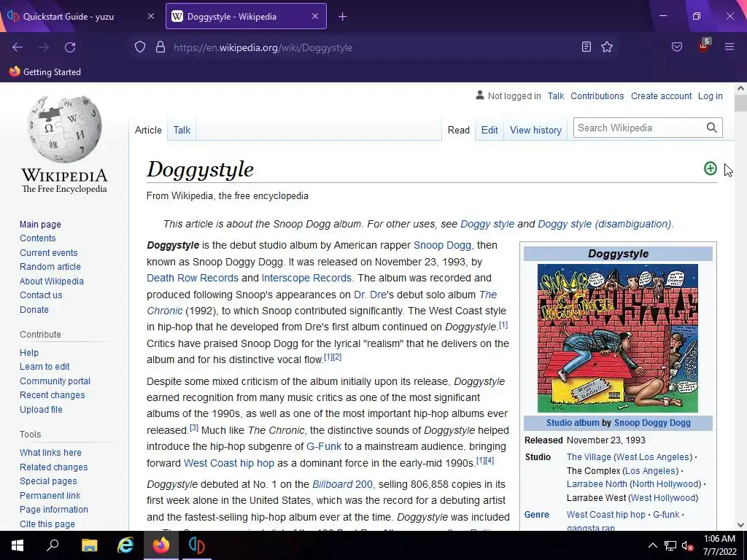Click the muted volume tray icon
This screenshot has height=560, width=747.
(x=687, y=545)
